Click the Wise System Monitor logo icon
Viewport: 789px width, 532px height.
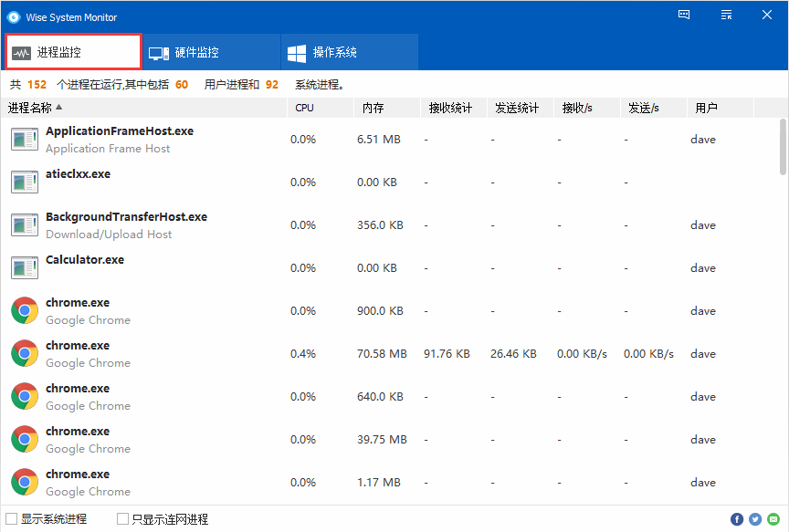pyautogui.click(x=14, y=17)
